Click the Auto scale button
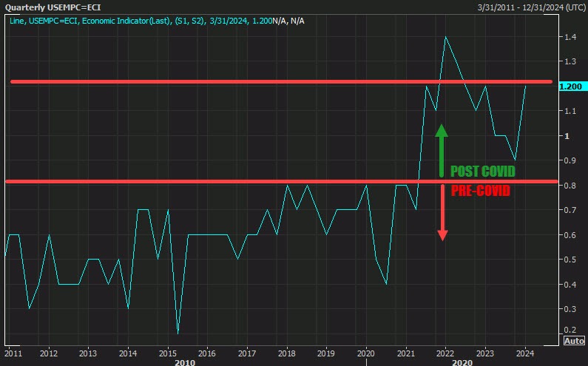Image resolution: width=588 pixels, height=366 pixels. pos(574,341)
